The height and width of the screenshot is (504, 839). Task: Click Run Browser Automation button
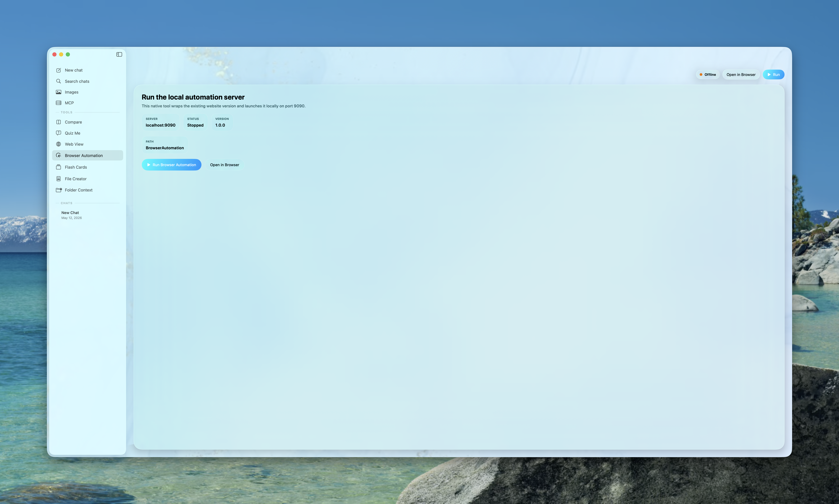click(x=171, y=165)
